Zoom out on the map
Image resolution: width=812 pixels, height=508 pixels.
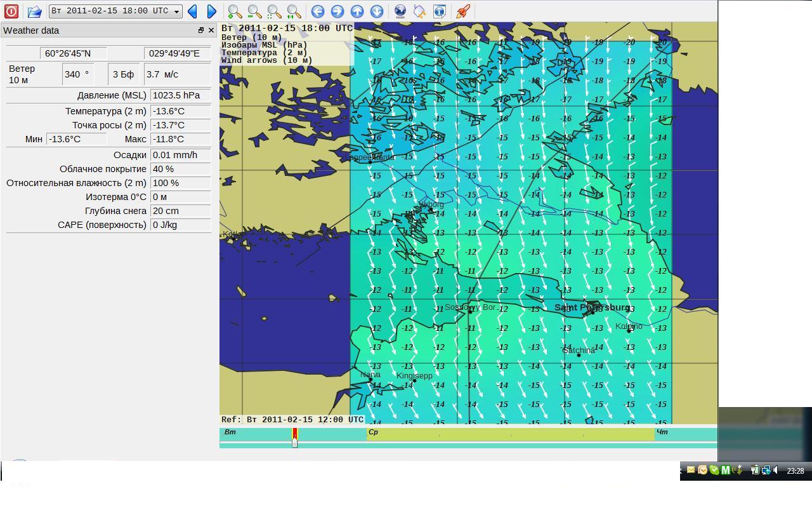[x=254, y=11]
